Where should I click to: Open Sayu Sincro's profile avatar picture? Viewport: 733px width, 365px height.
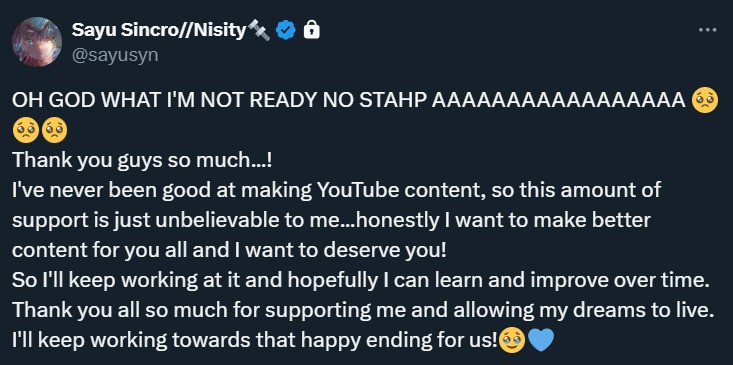37,42
